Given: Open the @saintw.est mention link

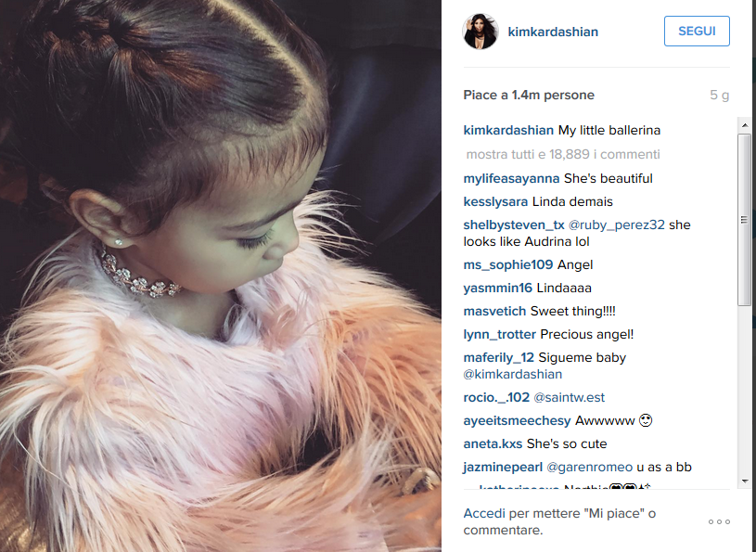Looking at the screenshot, I should tap(569, 397).
